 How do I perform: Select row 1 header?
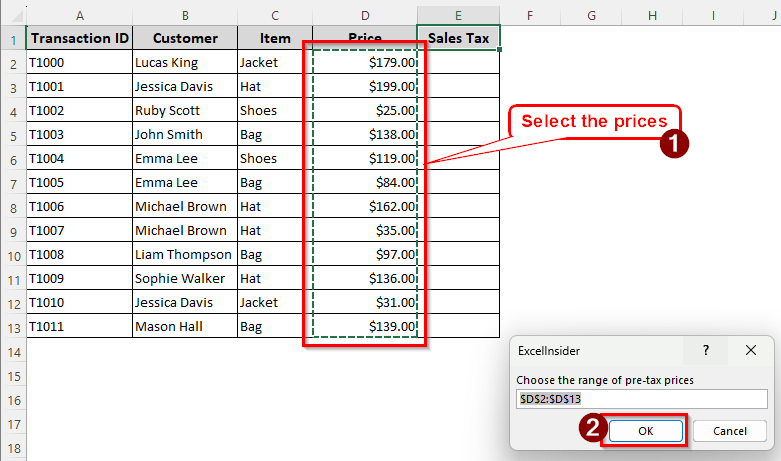(13, 39)
